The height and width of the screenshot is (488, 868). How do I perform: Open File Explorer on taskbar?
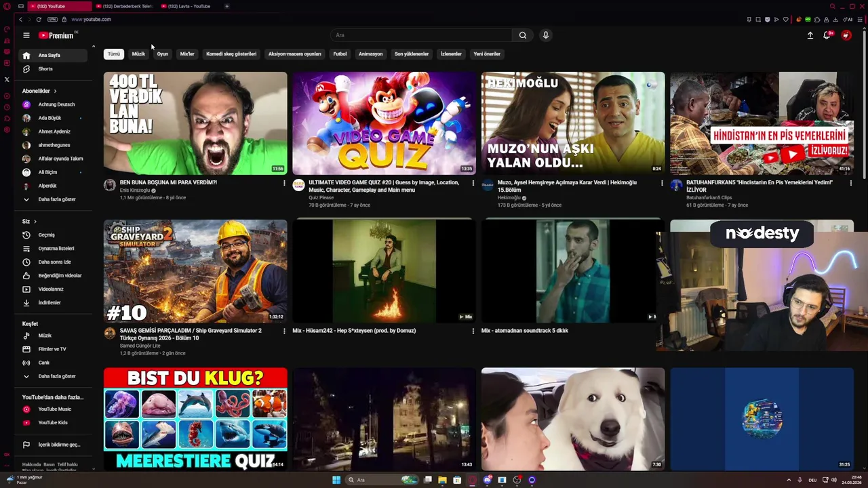click(443, 480)
